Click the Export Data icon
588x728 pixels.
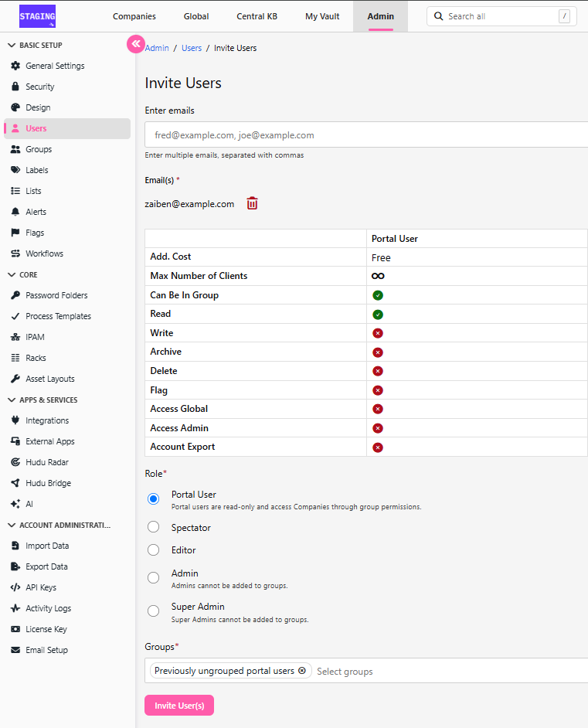tap(15, 567)
